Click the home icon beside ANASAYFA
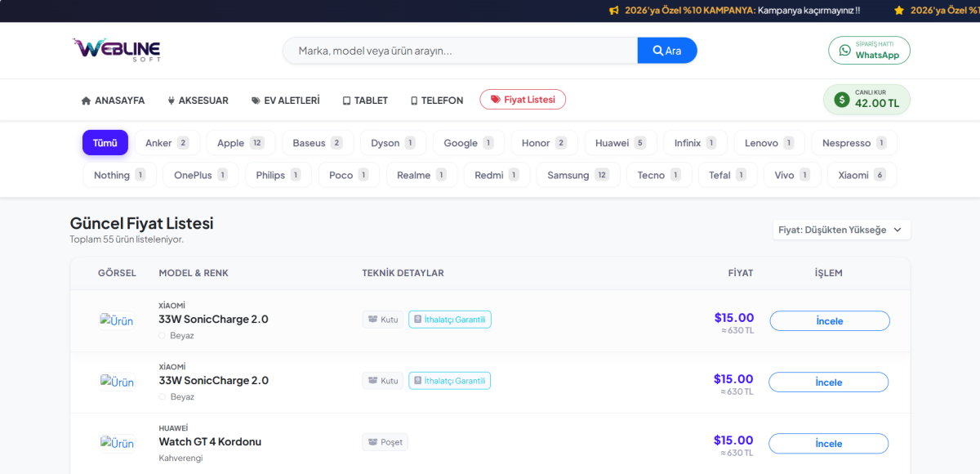 pyautogui.click(x=86, y=101)
